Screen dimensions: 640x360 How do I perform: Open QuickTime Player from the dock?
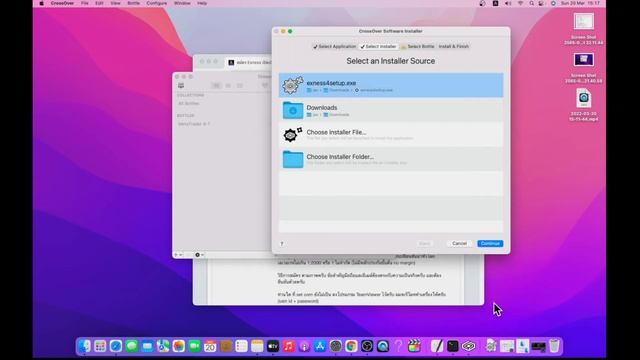(x=383, y=346)
